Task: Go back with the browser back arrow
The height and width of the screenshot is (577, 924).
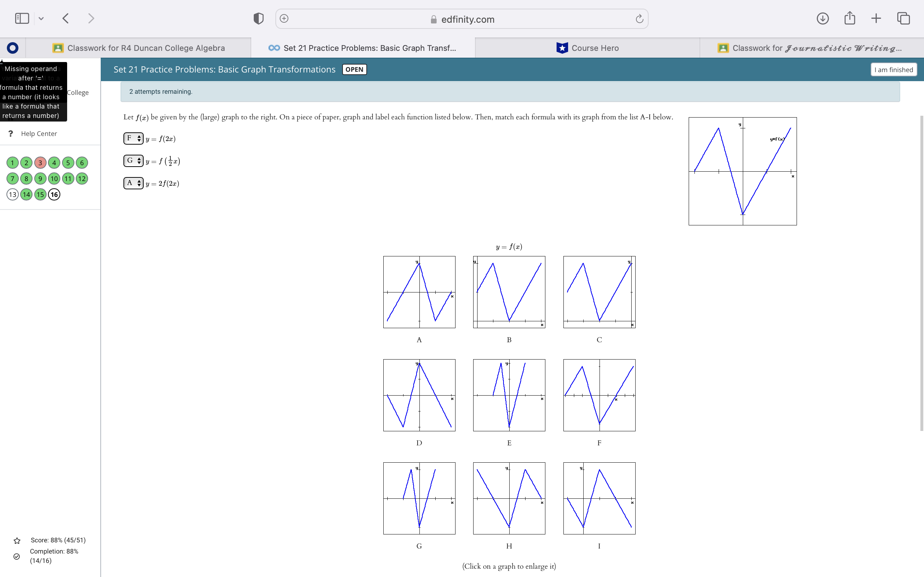Action: click(x=66, y=18)
